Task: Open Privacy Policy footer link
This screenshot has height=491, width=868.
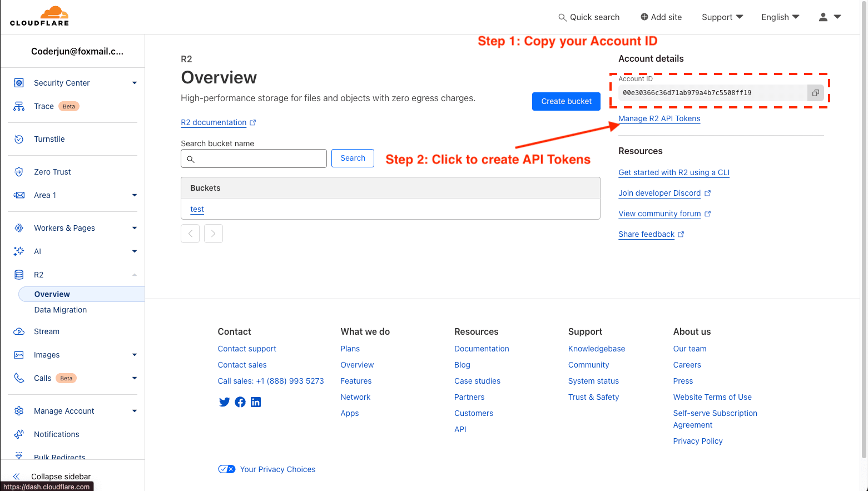Action: tap(698, 441)
